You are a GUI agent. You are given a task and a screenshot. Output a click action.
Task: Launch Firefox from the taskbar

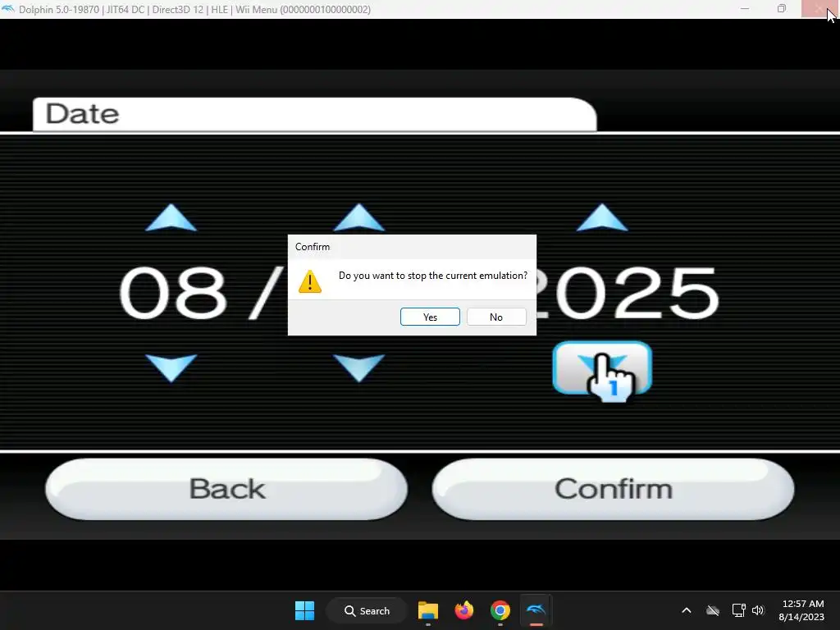pos(464,610)
